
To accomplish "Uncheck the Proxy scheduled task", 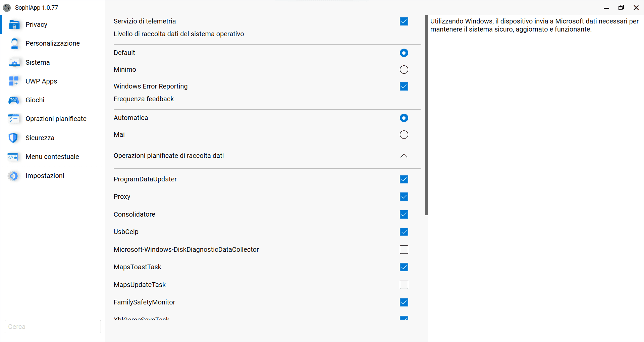I will point(404,197).
